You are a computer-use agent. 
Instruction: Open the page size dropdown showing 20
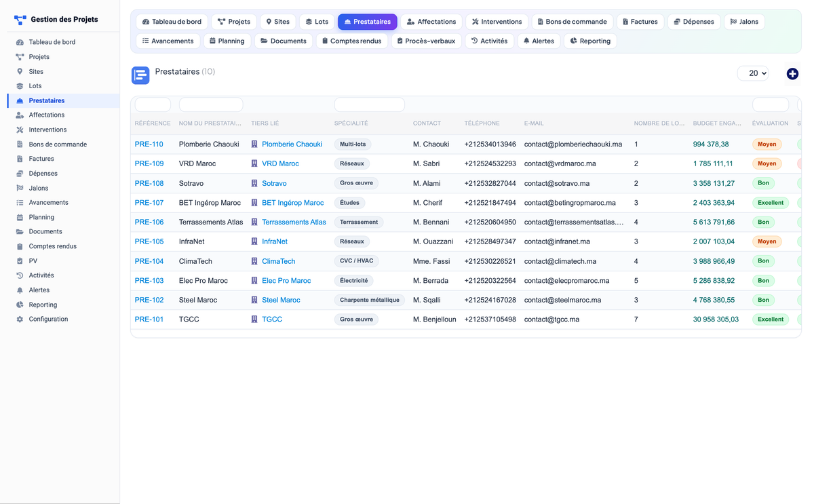click(753, 73)
